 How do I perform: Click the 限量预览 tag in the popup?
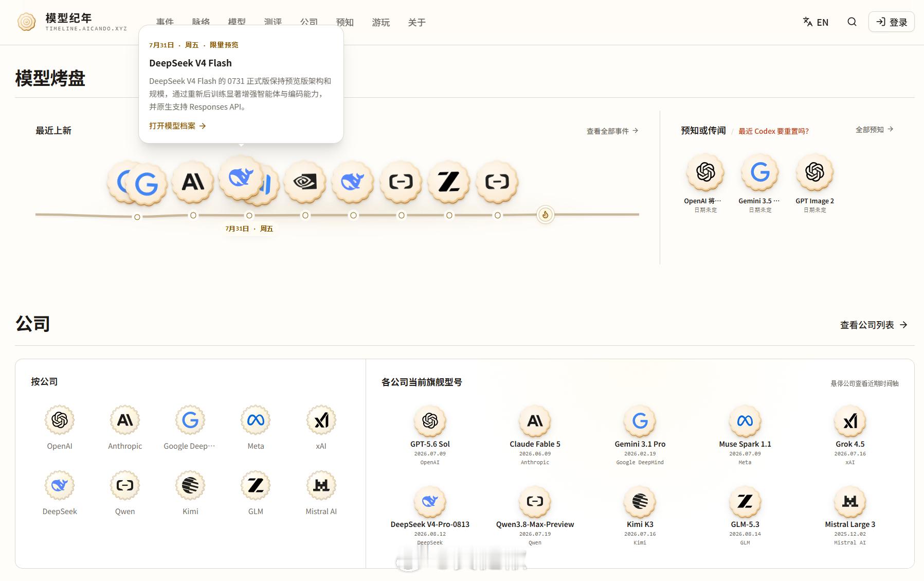click(x=224, y=45)
